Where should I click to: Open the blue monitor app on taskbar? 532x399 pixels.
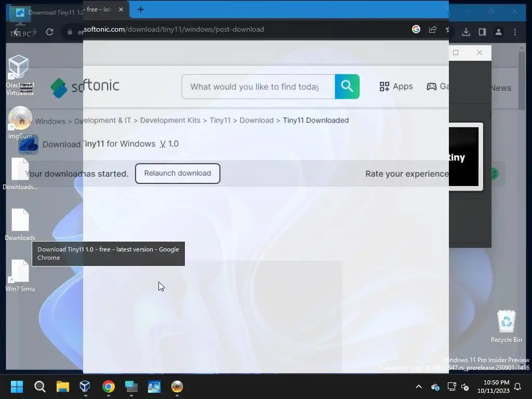coord(154,387)
